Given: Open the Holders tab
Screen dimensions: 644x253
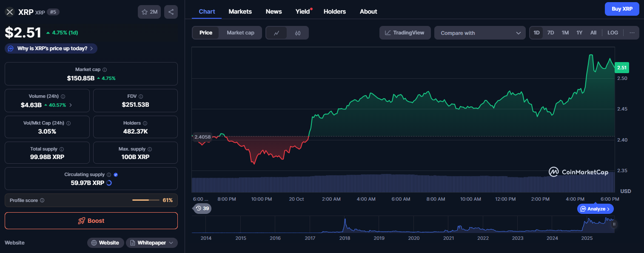Looking at the screenshot, I should click(334, 11).
